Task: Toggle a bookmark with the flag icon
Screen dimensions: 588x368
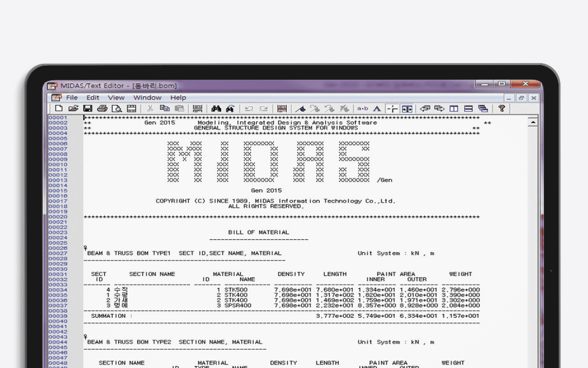Action: pos(300,109)
